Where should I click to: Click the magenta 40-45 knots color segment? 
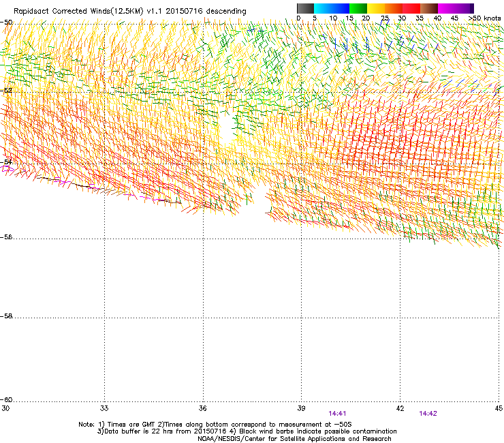[x=447, y=8]
